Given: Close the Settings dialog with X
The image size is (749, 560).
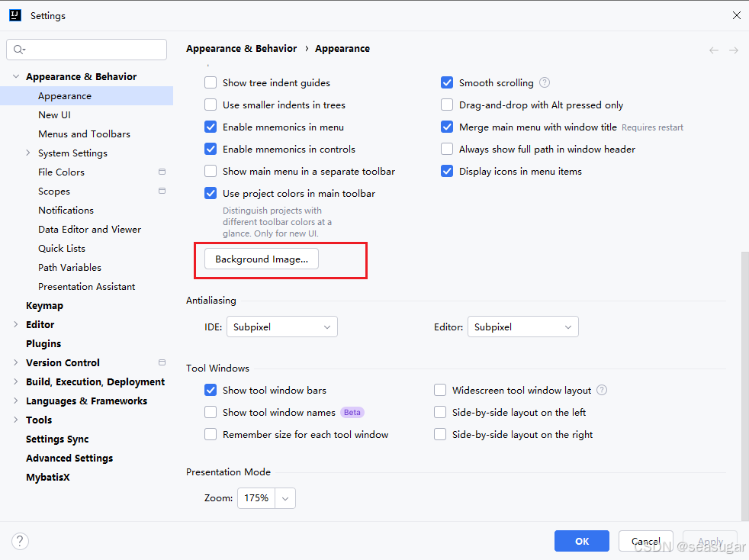Looking at the screenshot, I should (x=737, y=15).
